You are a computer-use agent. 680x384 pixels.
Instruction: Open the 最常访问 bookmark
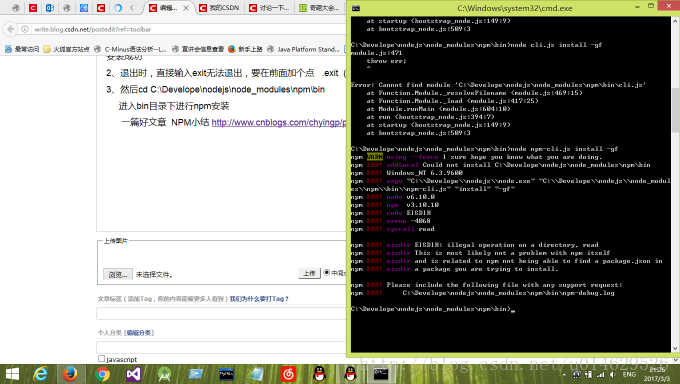pos(22,49)
